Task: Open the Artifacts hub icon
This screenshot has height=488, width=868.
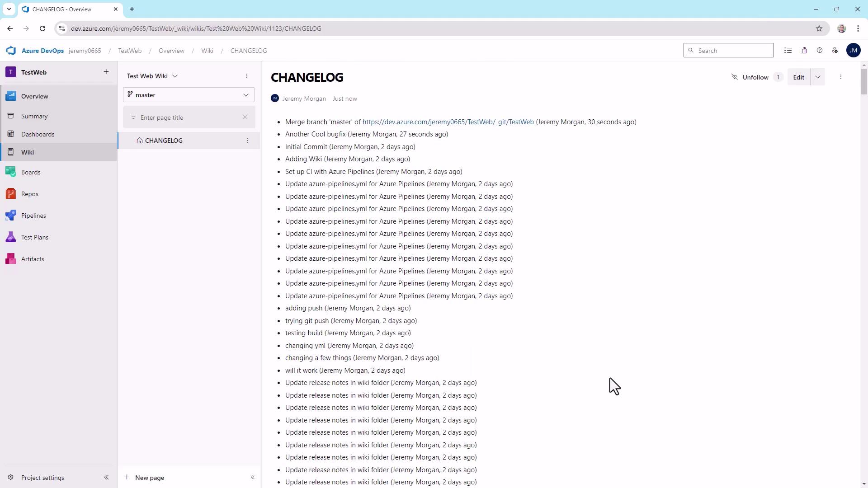Action: (x=11, y=259)
